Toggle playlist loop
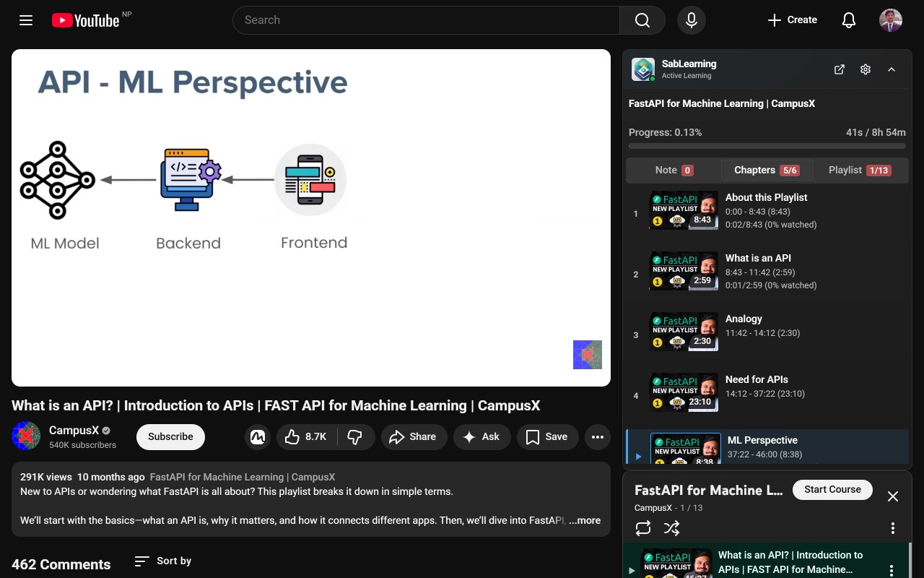Screen dimensions: 924x578 pyautogui.click(x=643, y=528)
